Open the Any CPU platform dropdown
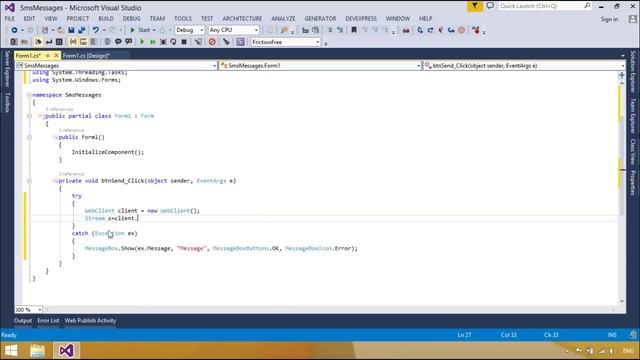This screenshot has width=640, height=360. (233, 30)
